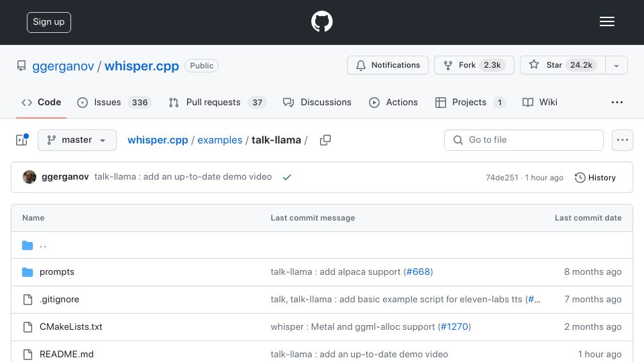Click the Notifications bell button

[388, 65]
